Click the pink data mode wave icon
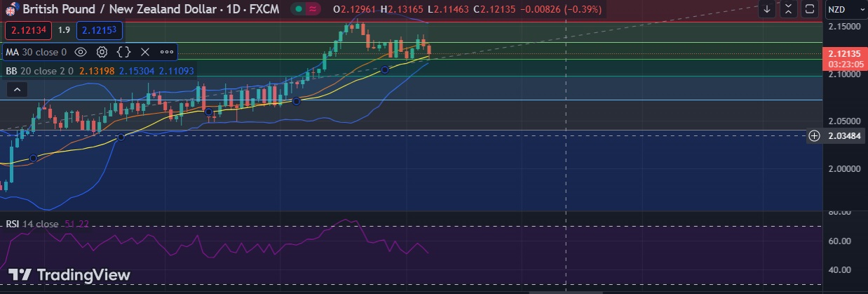Image resolution: width=868 pixels, height=294 pixels. click(313, 9)
